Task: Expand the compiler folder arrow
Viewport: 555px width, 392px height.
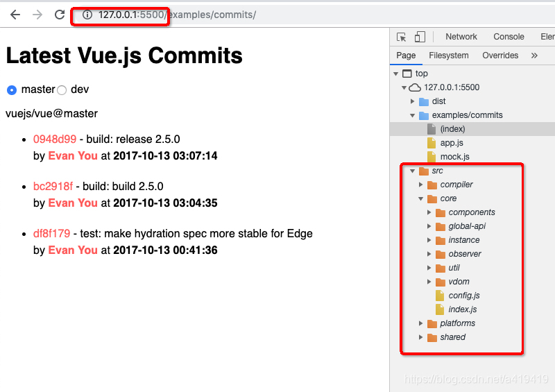Action: click(421, 185)
